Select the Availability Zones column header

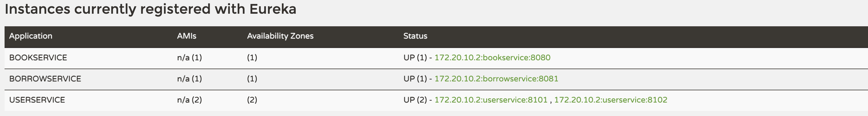pyautogui.click(x=280, y=36)
